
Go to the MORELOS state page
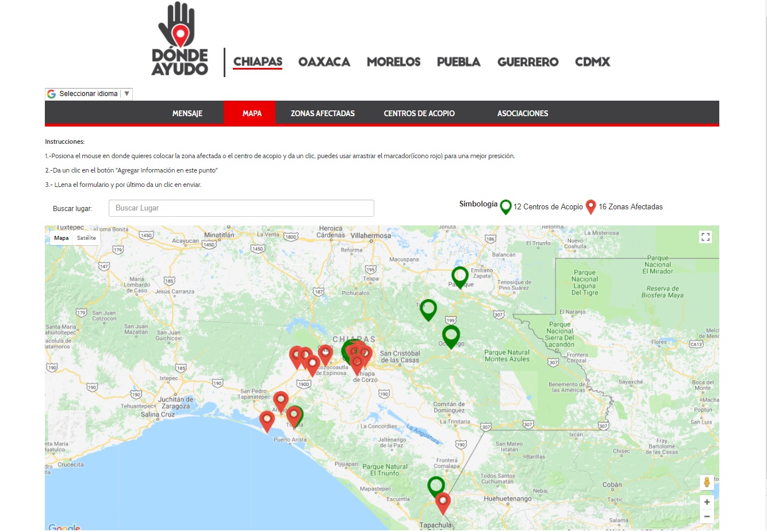(394, 62)
